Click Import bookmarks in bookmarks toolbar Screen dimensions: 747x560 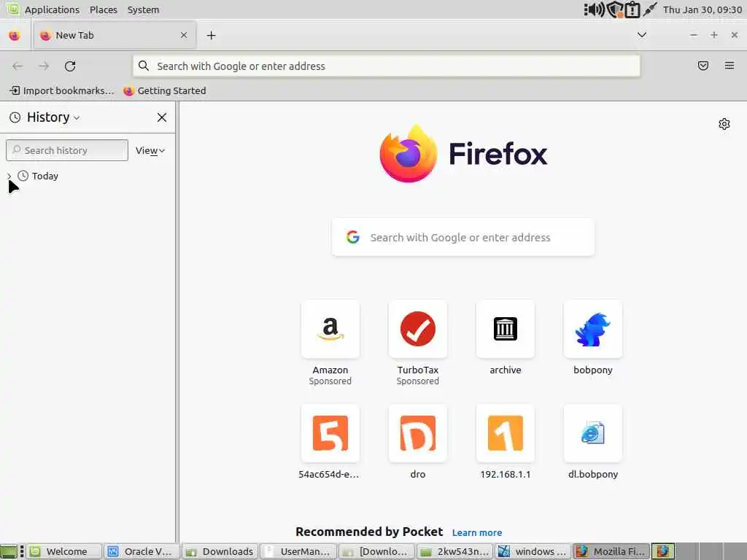[x=61, y=90]
